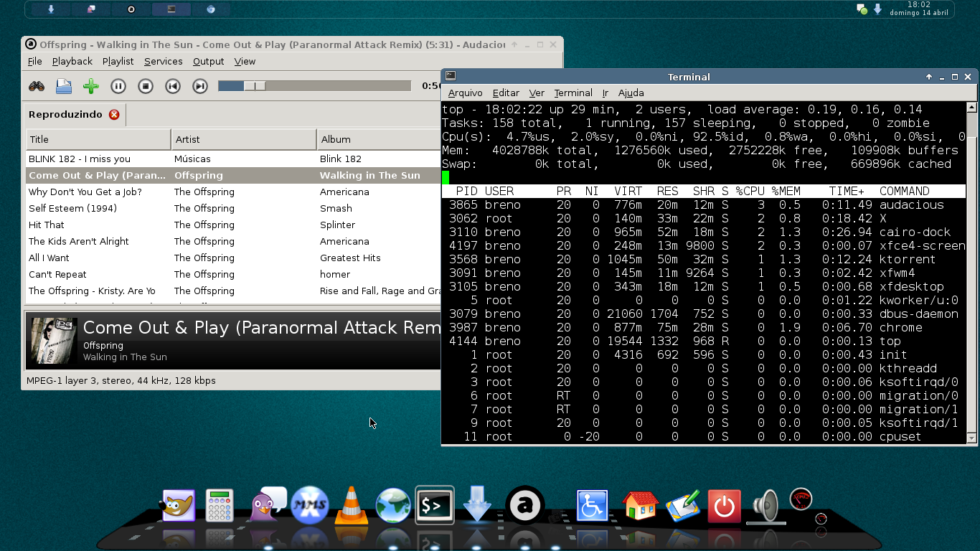The image size is (980, 551).
Task: Click the Terminal scrollbar down arrow
Action: tap(972, 438)
